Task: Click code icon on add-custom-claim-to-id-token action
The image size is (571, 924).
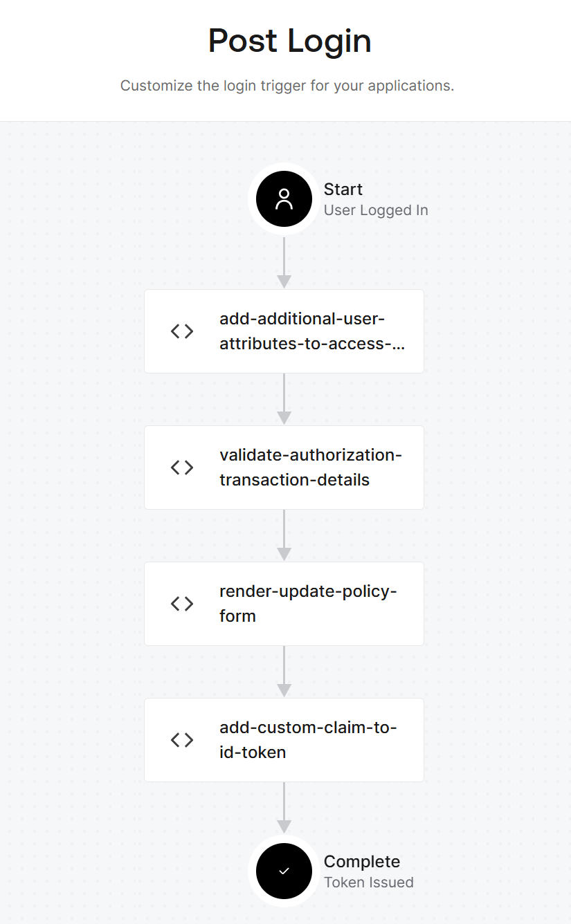Action: click(x=182, y=740)
